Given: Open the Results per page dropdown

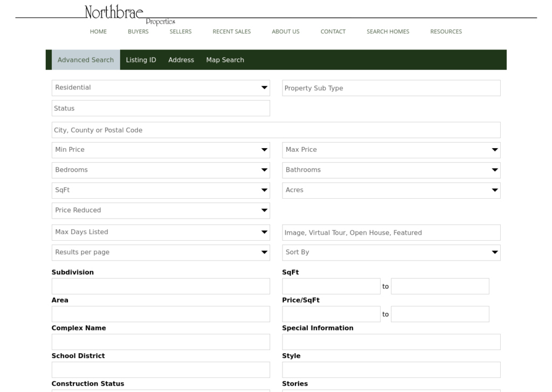Looking at the screenshot, I should [x=161, y=253].
